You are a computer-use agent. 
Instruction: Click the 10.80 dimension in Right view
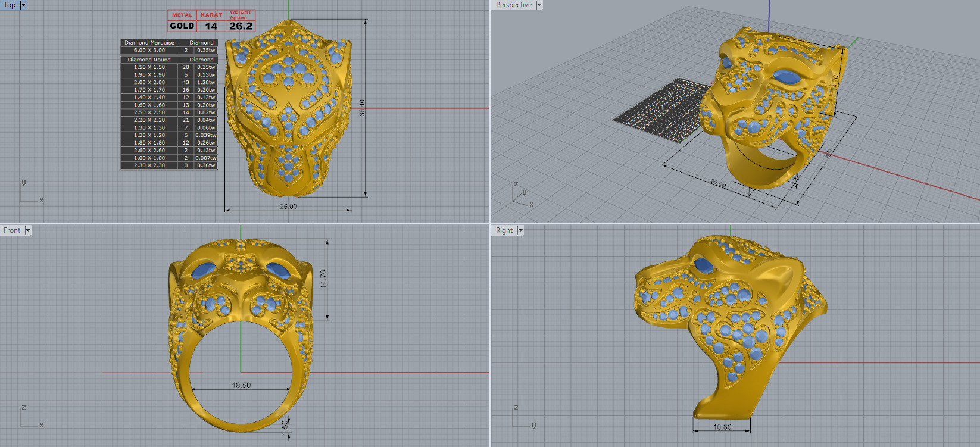pyautogui.click(x=722, y=427)
